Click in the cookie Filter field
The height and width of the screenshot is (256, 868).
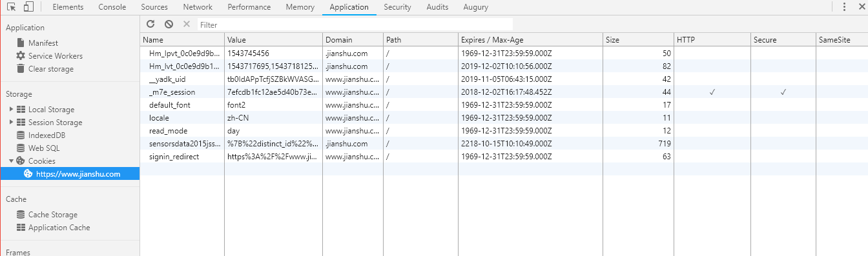point(355,25)
